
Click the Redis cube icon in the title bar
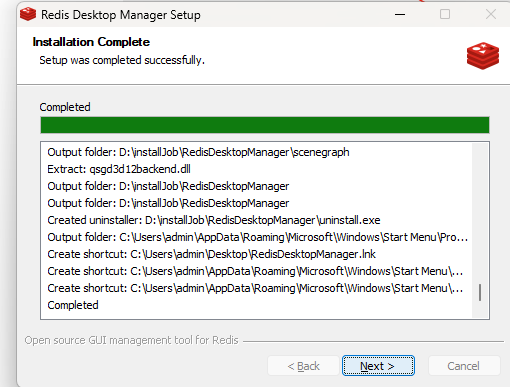[x=28, y=14]
